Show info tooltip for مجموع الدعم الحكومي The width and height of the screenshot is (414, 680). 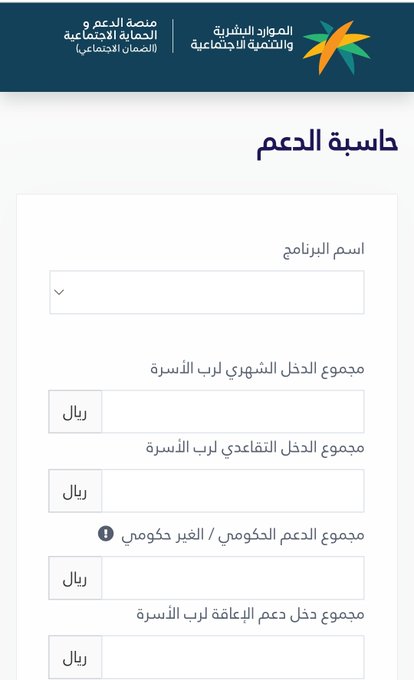106,533
